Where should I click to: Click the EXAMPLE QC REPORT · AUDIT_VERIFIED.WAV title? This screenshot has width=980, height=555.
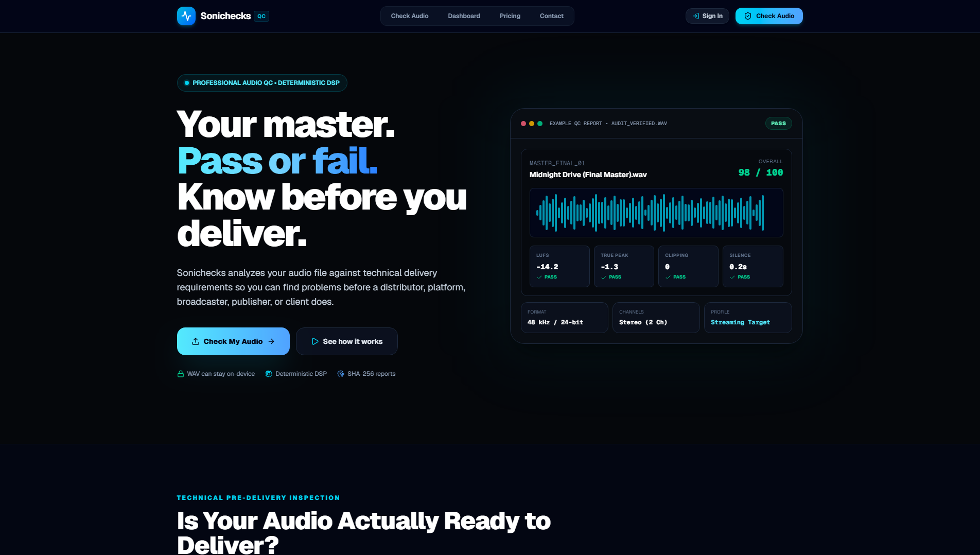608,124
